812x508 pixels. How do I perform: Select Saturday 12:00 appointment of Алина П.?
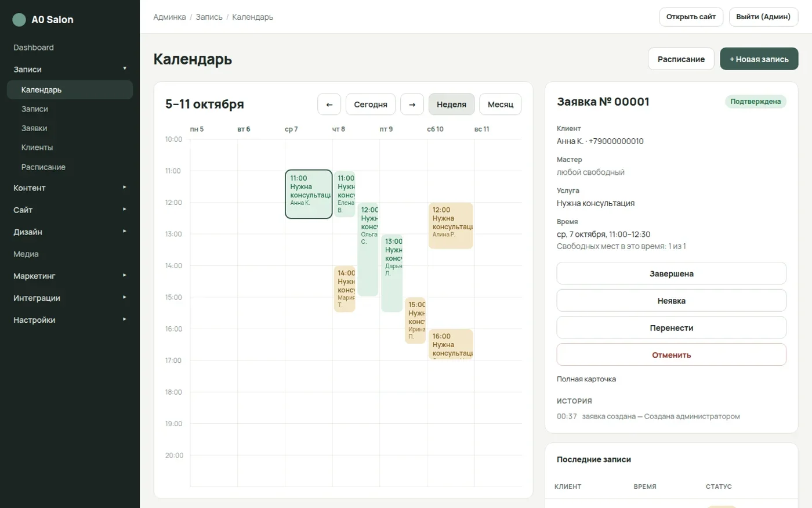[x=451, y=225]
